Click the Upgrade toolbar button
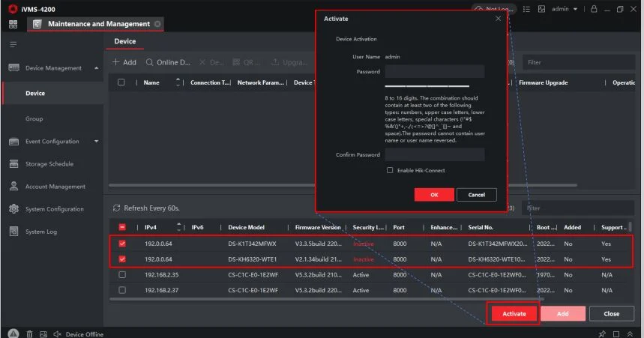Image resolution: width=644 pixels, height=338 pixels. [x=289, y=62]
